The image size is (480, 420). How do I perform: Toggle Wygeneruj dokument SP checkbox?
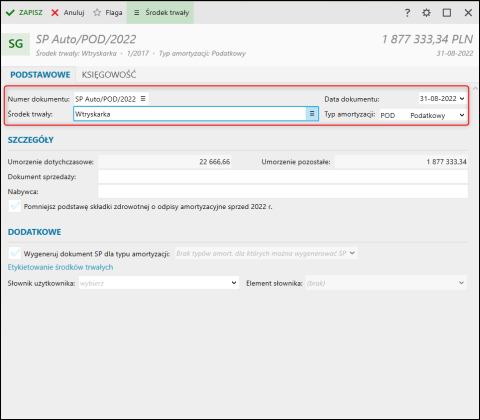pos(15,253)
